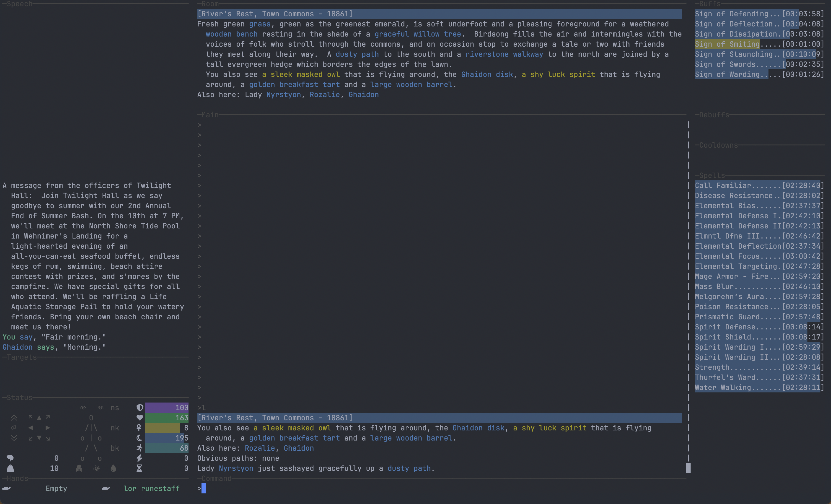Click the north compass arrow

click(39, 418)
